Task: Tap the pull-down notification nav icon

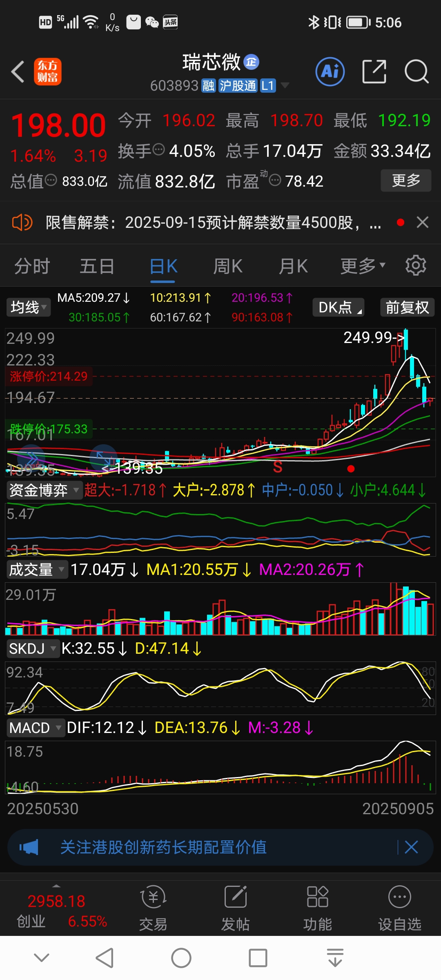Action: pos(335,958)
